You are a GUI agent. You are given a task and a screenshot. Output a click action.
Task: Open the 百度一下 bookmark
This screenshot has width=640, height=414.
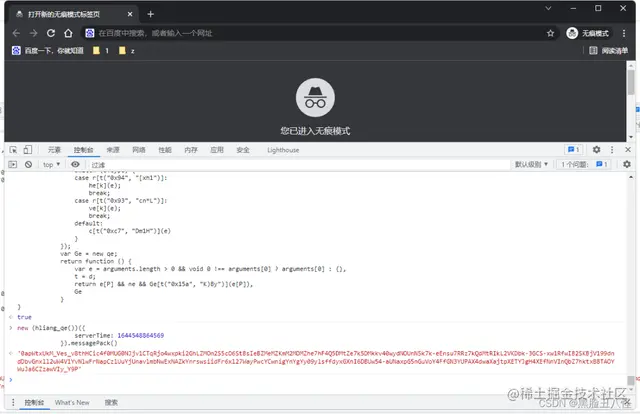point(48,51)
